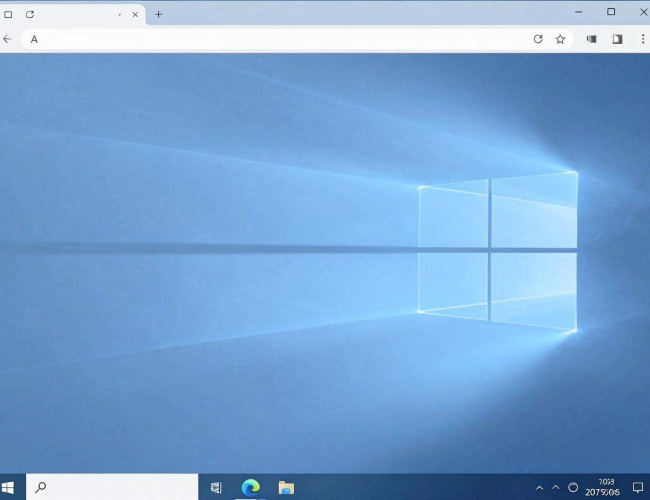Image resolution: width=650 pixels, height=500 pixels.
Task: Click the taskbar search magnifier icon
Action: tap(41, 487)
